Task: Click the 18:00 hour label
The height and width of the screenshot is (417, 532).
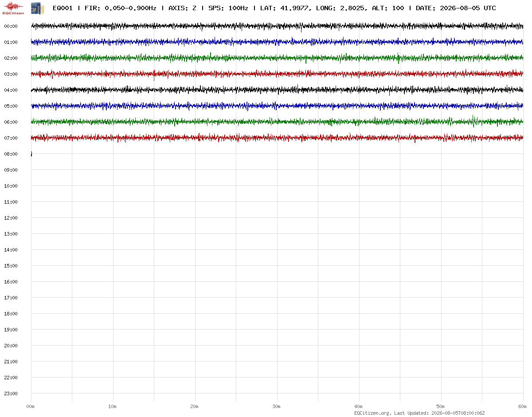Action: pos(11,314)
